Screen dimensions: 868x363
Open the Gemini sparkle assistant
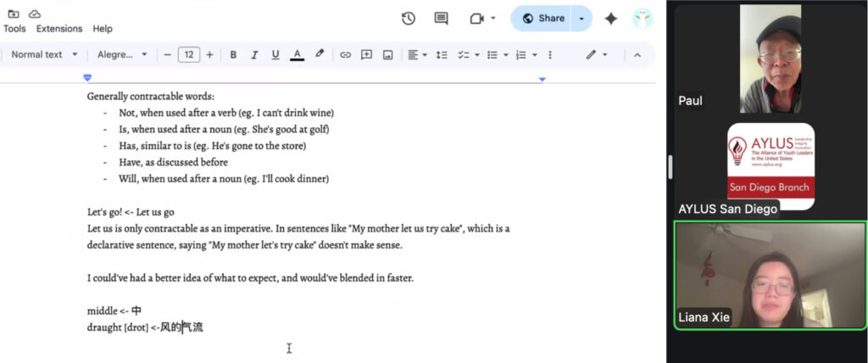pos(610,19)
